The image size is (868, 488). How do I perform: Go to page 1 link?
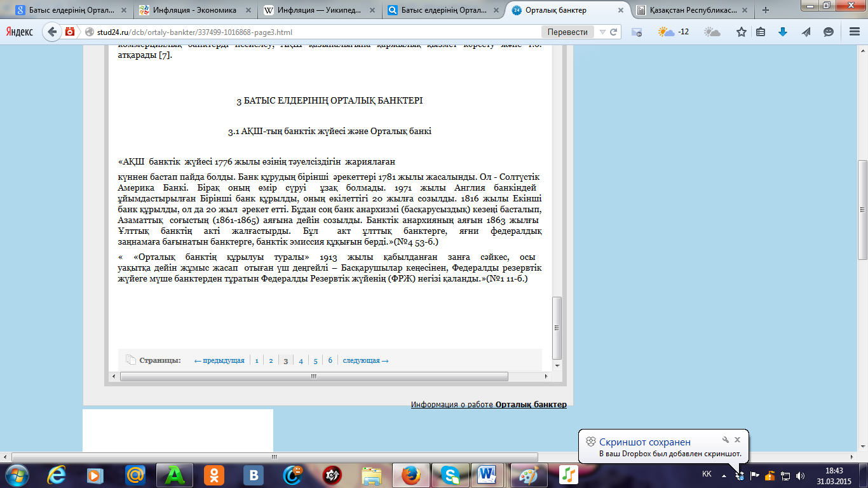257,360
